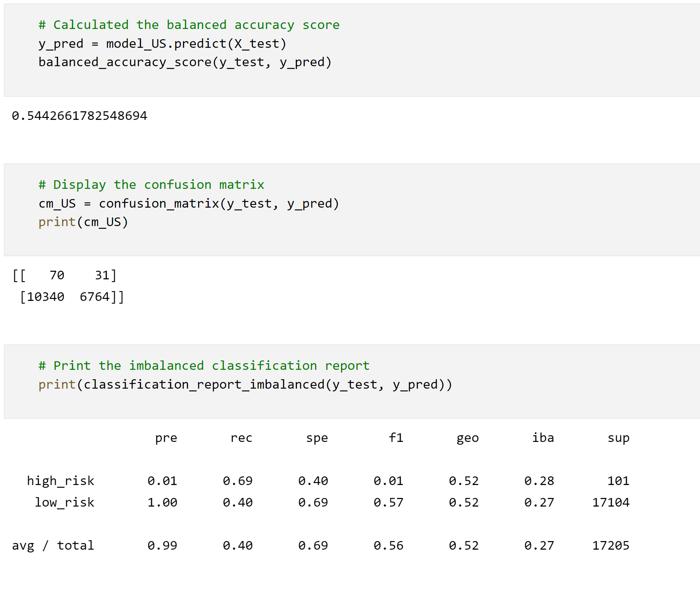Click the cm_US = confusion_matrix line

[x=189, y=204]
